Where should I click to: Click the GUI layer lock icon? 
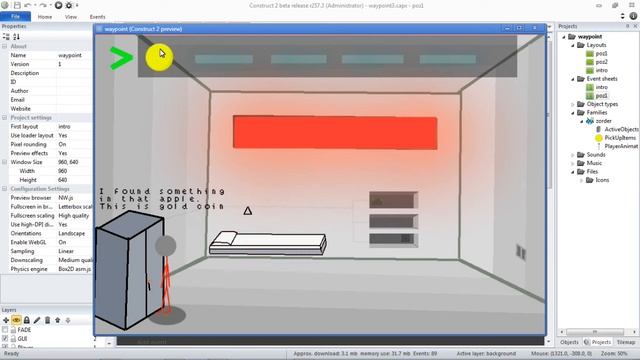(x=13, y=339)
